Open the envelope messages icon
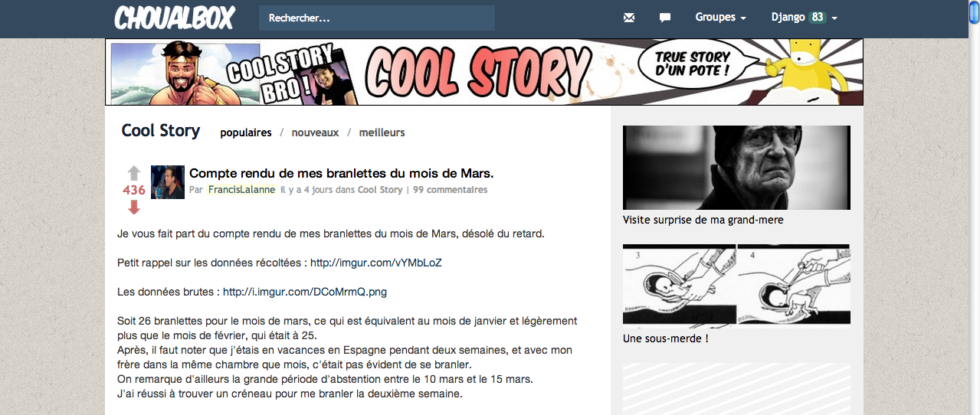This screenshot has height=415, width=980. (x=629, y=18)
